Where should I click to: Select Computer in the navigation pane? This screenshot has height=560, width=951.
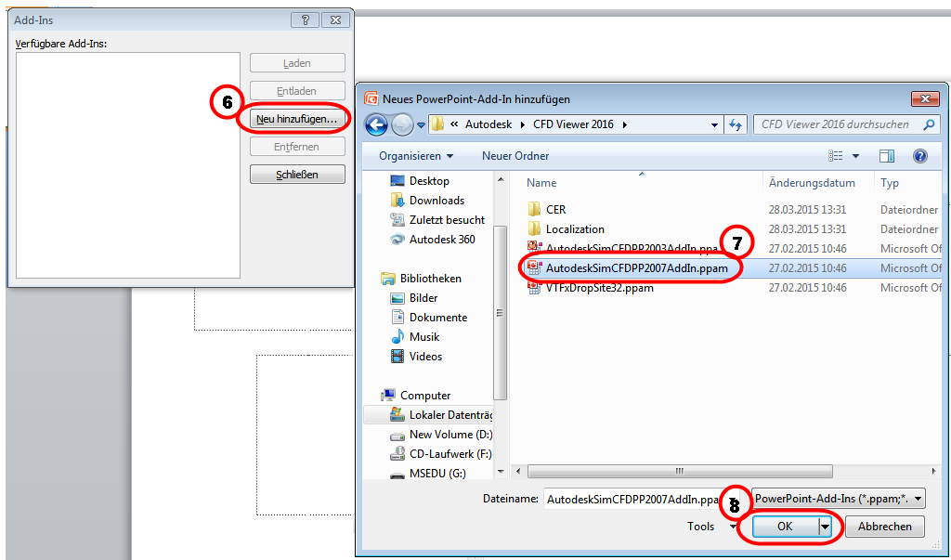[424, 396]
